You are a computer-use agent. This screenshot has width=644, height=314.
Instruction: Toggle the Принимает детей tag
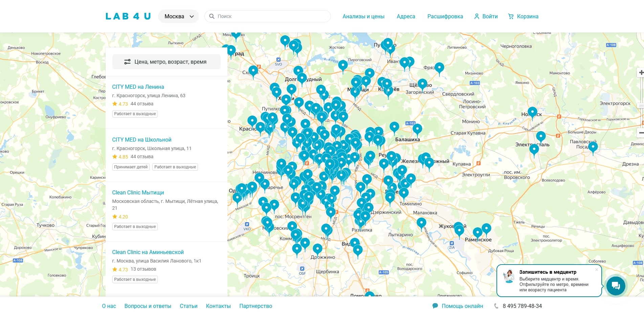pos(131,167)
